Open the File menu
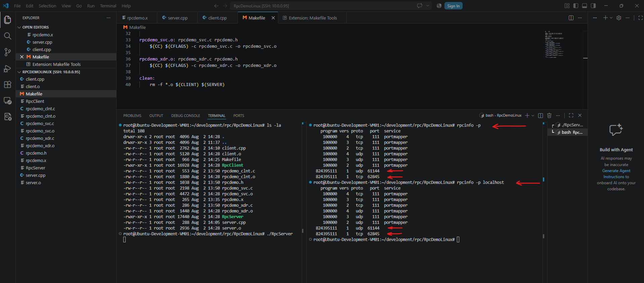This screenshot has width=644, height=283. point(17,6)
